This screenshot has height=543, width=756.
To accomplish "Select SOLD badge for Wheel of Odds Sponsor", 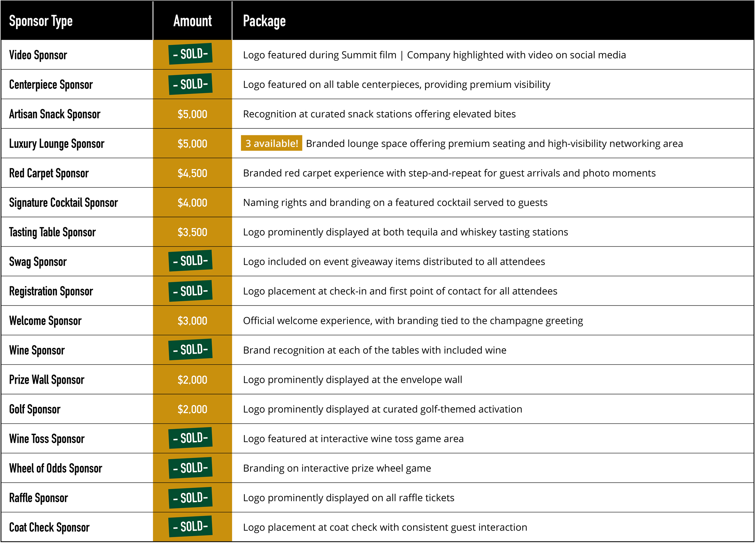I will pos(190,468).
